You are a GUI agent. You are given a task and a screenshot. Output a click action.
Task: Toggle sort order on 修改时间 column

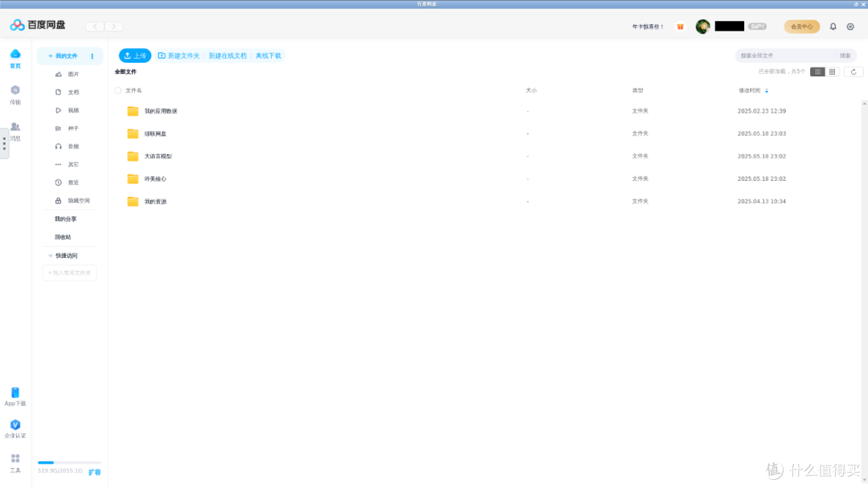tap(767, 91)
